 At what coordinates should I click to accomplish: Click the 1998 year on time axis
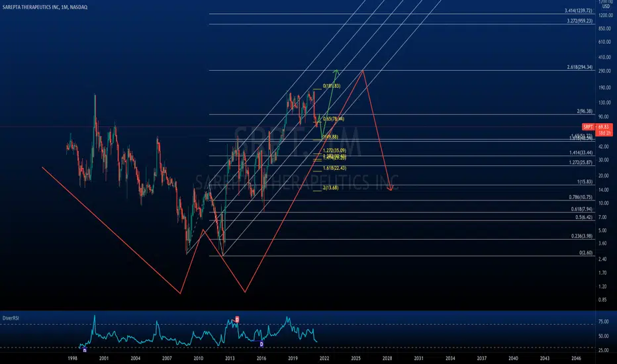point(72,359)
